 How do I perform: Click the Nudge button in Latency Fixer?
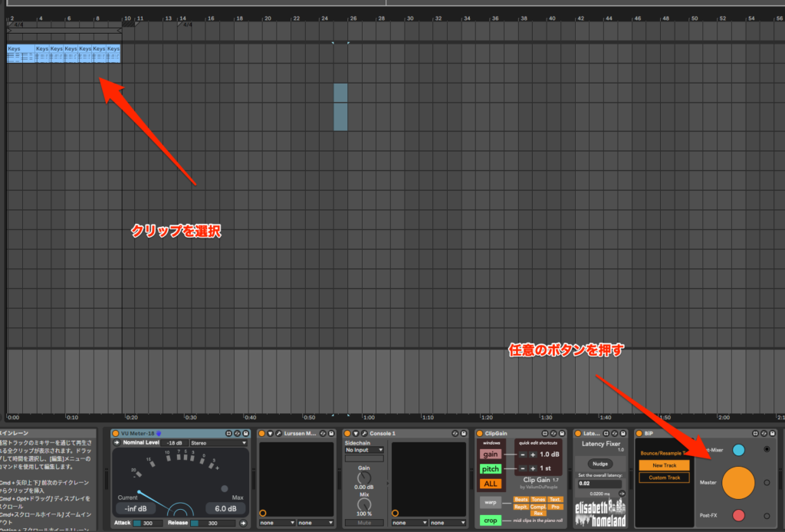click(x=600, y=464)
